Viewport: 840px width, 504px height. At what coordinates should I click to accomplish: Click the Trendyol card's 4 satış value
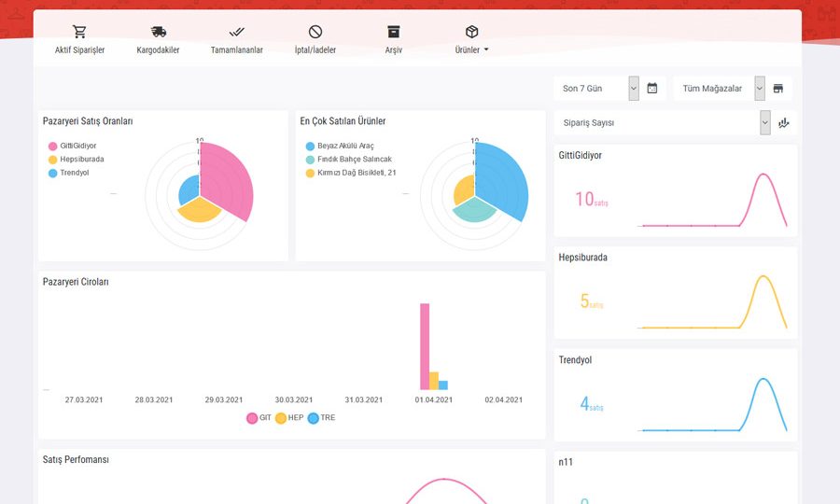[x=592, y=403]
